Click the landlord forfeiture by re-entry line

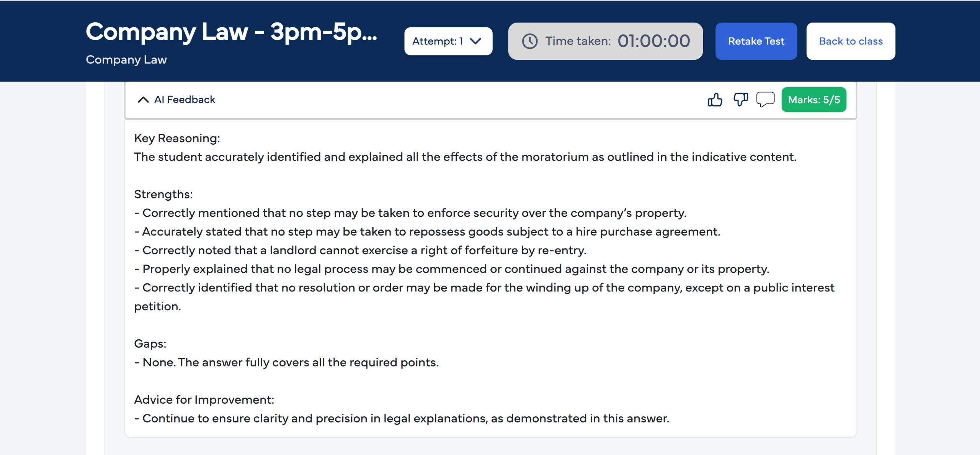tap(360, 250)
